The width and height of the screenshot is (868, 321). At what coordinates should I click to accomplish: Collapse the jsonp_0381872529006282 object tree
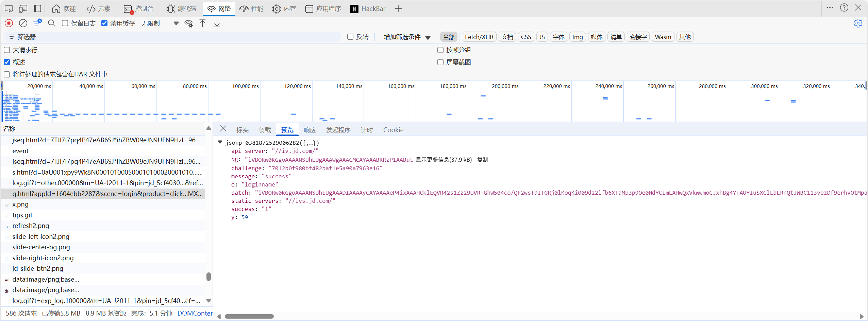tap(220, 142)
